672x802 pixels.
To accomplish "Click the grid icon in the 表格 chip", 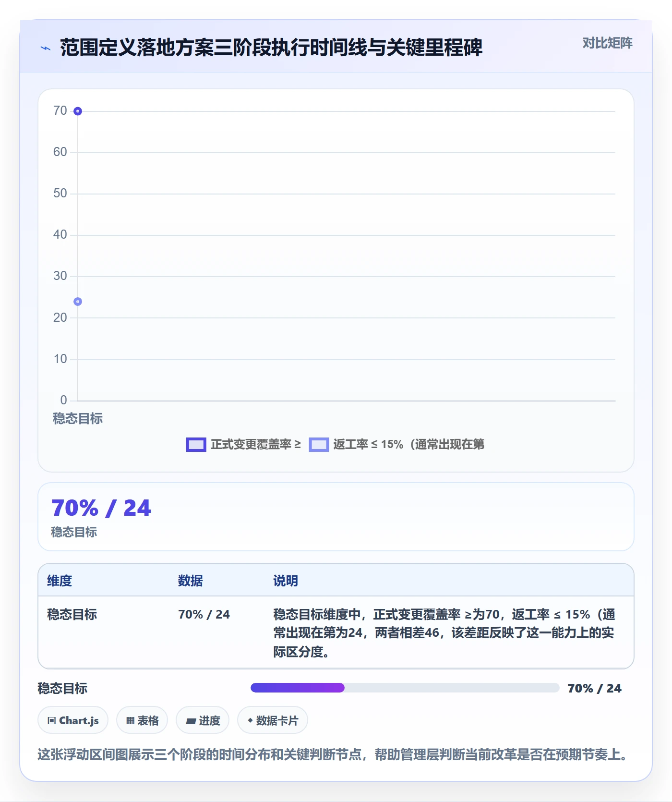I will pos(130,721).
